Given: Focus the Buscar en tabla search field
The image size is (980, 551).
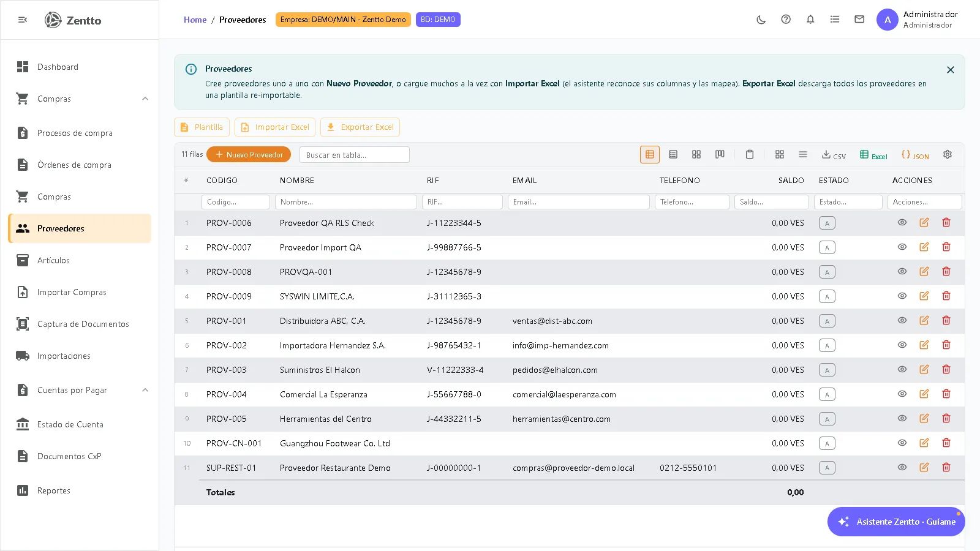Looking at the screenshot, I should point(355,155).
